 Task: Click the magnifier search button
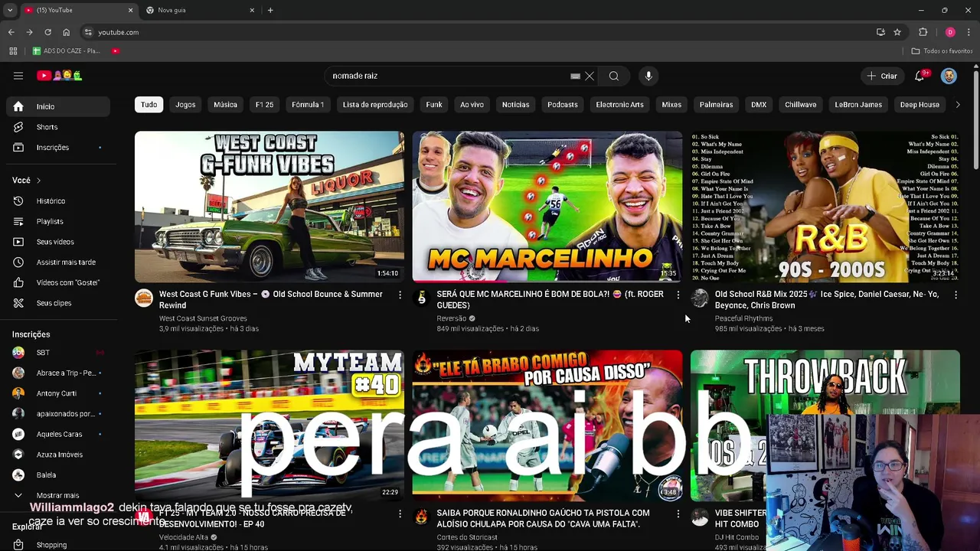pos(614,76)
